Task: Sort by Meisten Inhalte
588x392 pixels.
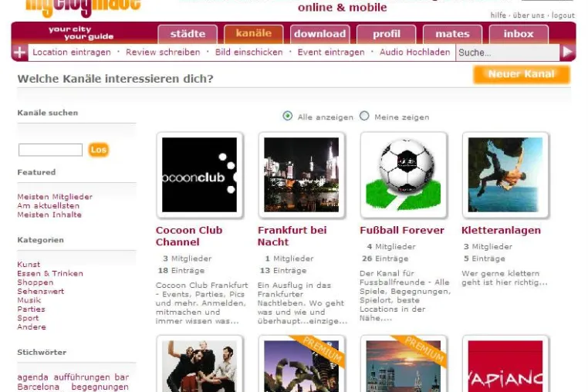Action: pyautogui.click(x=49, y=215)
